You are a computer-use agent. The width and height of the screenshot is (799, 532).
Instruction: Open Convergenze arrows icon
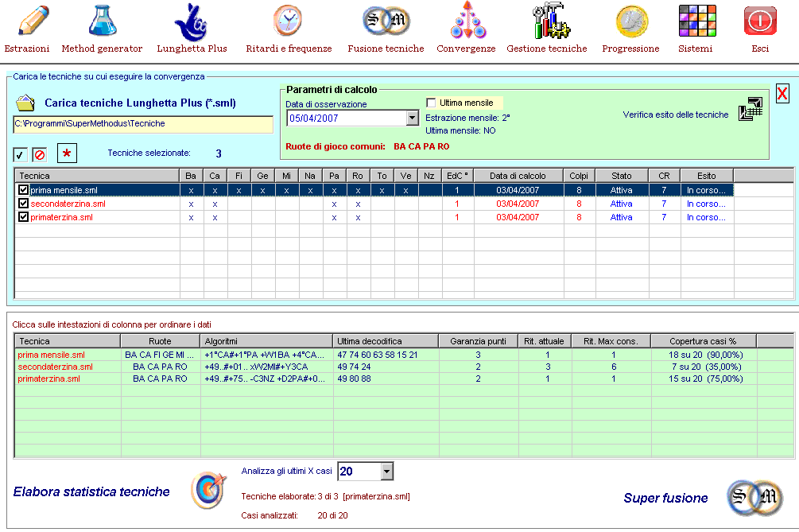pyautogui.click(x=467, y=21)
